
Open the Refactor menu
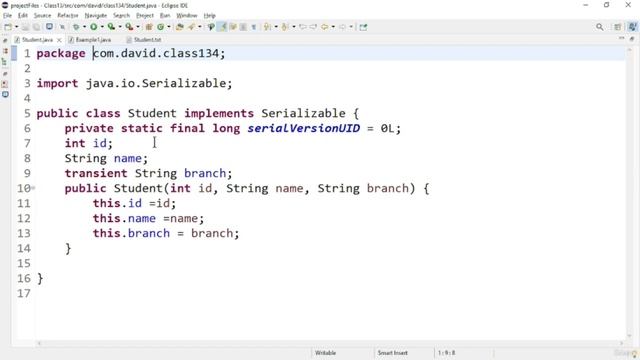click(x=68, y=16)
